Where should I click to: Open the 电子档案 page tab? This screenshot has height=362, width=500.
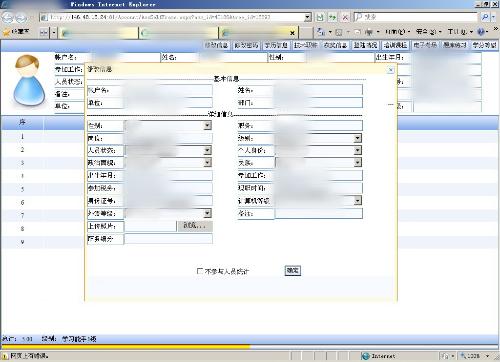point(425,45)
